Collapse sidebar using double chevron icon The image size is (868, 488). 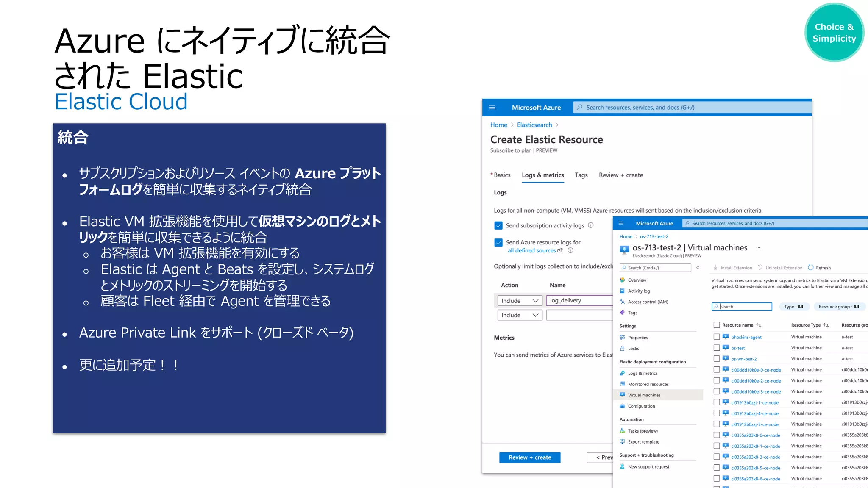coord(698,268)
